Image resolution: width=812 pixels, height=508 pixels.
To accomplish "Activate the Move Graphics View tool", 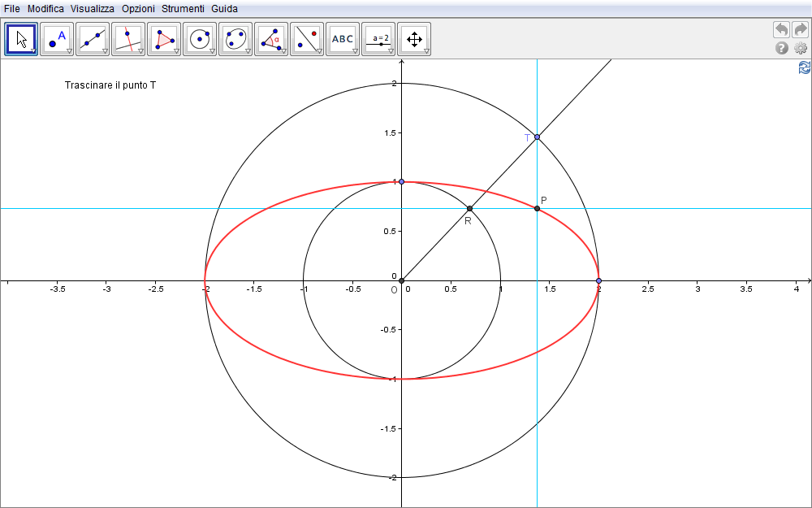I will [414, 38].
